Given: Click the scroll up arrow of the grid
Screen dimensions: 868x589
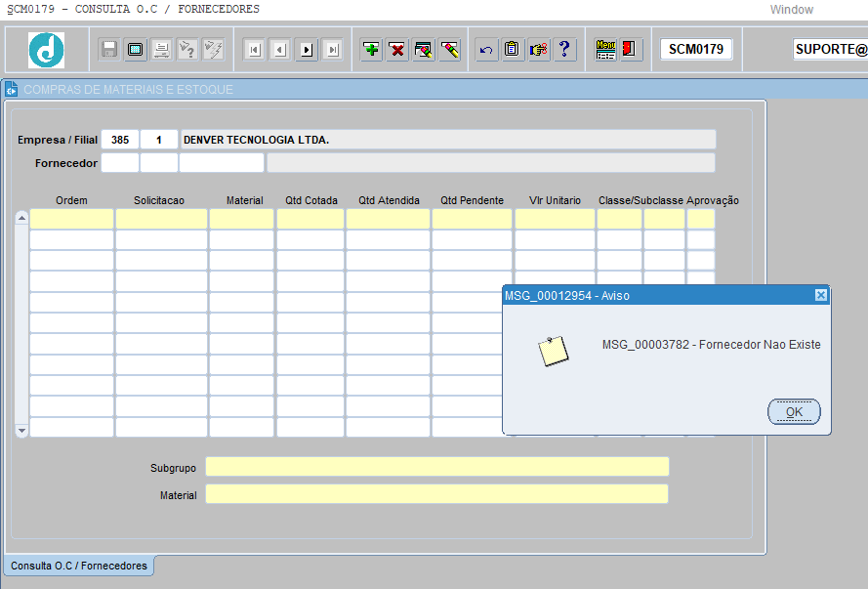Looking at the screenshot, I should click(21, 218).
